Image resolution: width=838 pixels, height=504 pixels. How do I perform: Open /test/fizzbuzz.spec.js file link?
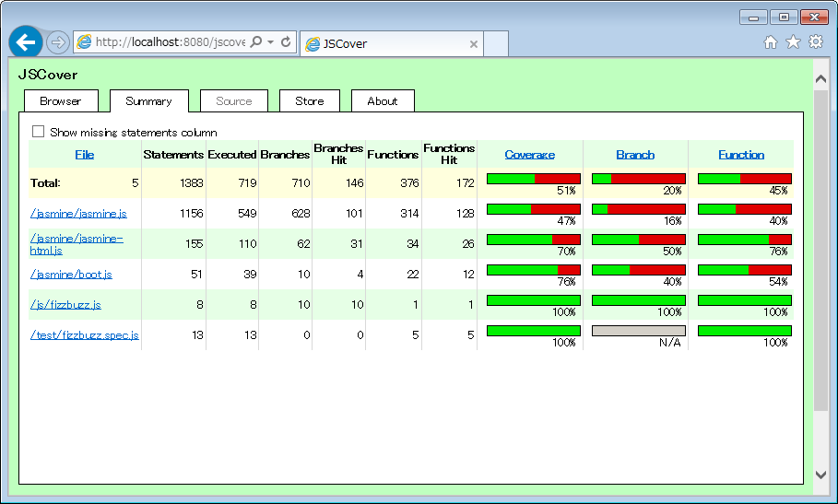pos(85,335)
